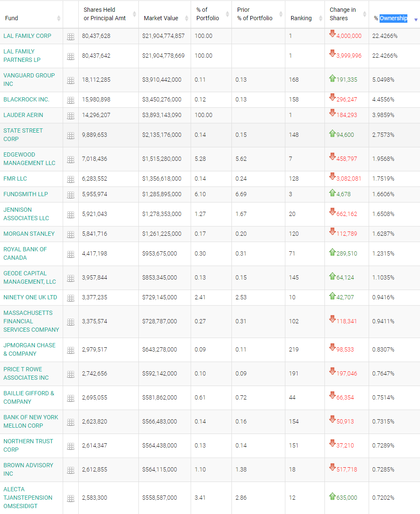Open grid icon for NINETY ONE UK LTD row
Image resolution: width=420 pixels, height=514 pixels.
pos(71,298)
